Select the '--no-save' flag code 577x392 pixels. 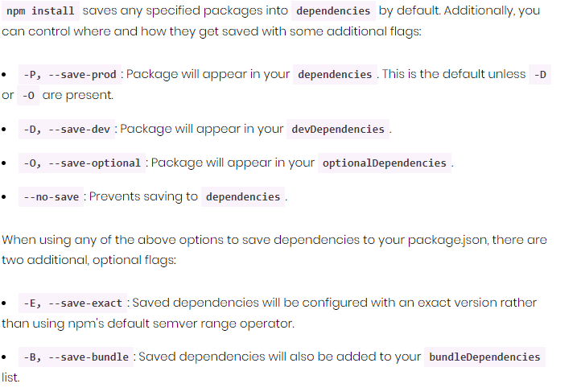click(52, 197)
